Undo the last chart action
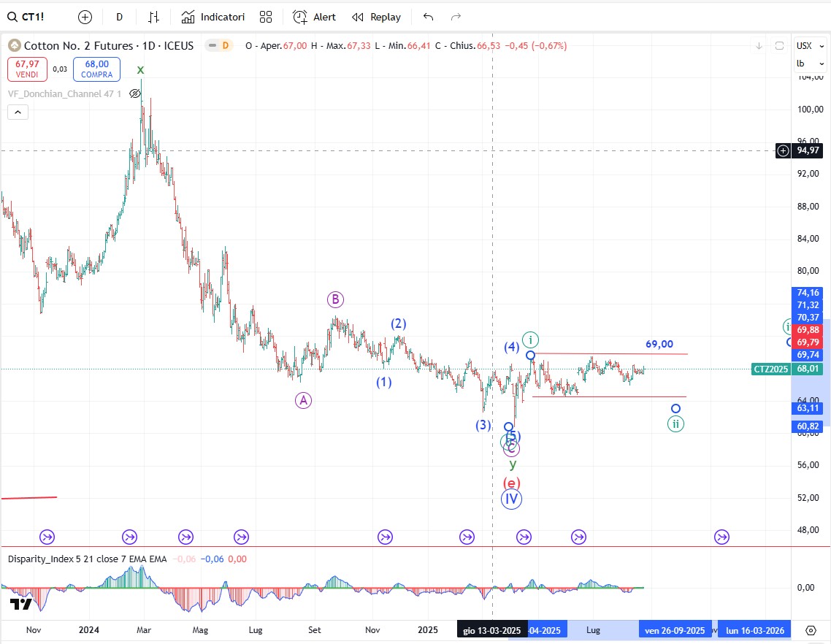This screenshot has width=831, height=644. (x=428, y=17)
